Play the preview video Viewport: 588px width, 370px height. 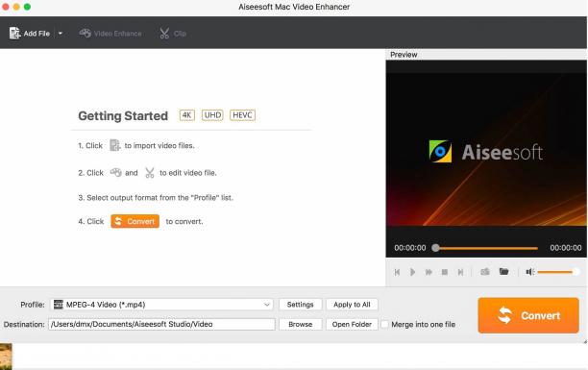point(412,272)
